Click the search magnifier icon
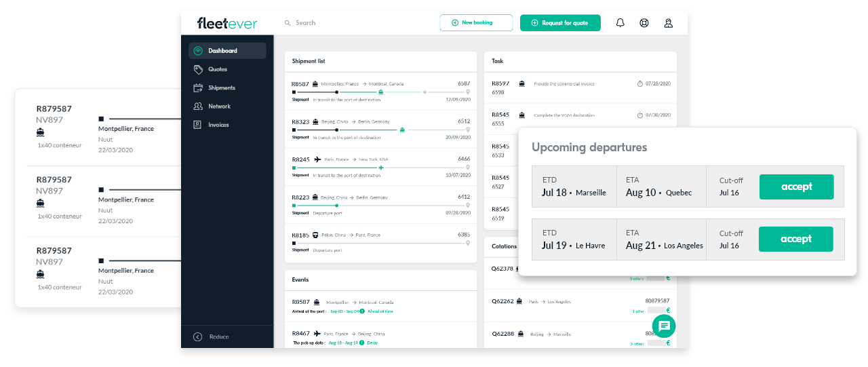This screenshot has height=367, width=868. [288, 23]
